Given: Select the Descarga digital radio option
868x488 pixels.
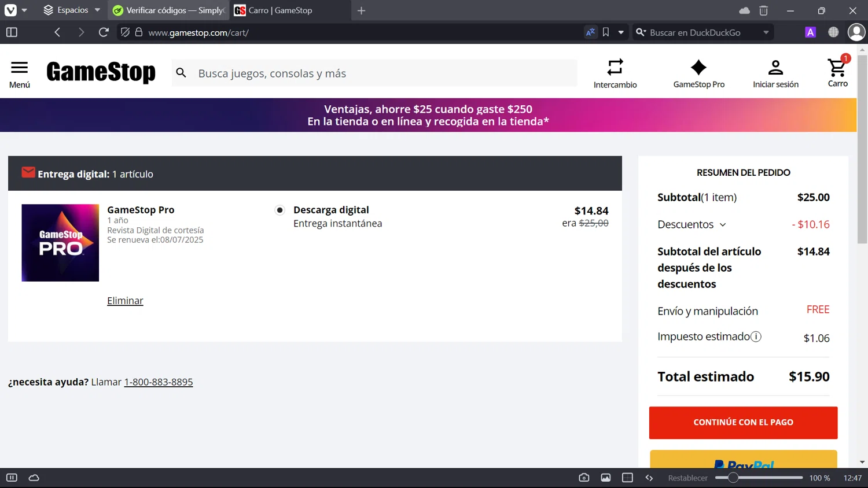Looking at the screenshot, I should pos(279,210).
